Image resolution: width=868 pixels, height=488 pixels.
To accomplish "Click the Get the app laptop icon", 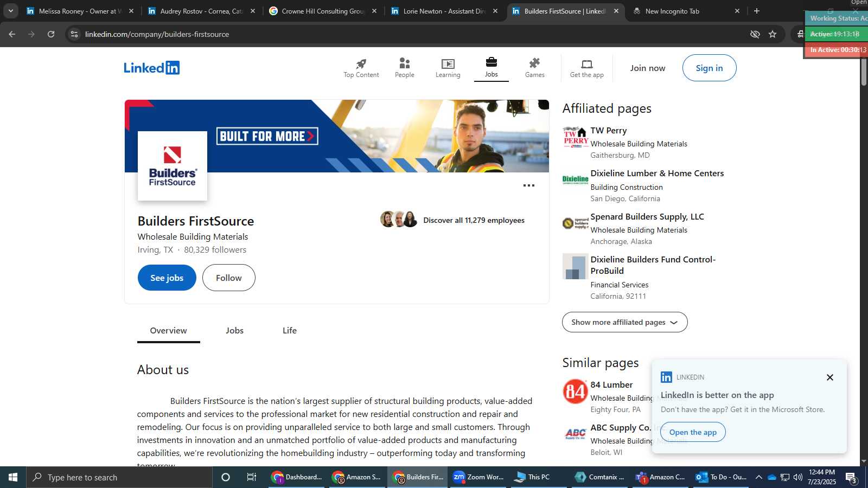I will (x=587, y=64).
